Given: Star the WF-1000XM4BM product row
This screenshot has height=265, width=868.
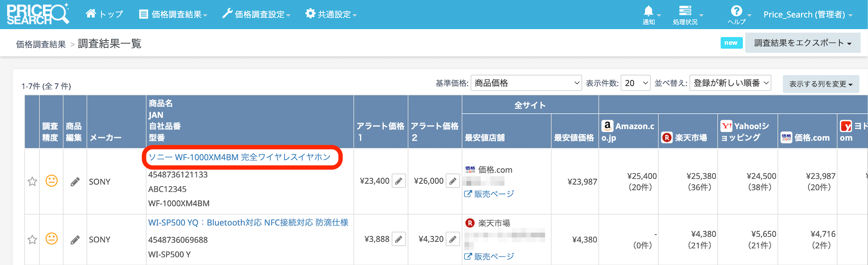Looking at the screenshot, I should click(32, 182).
